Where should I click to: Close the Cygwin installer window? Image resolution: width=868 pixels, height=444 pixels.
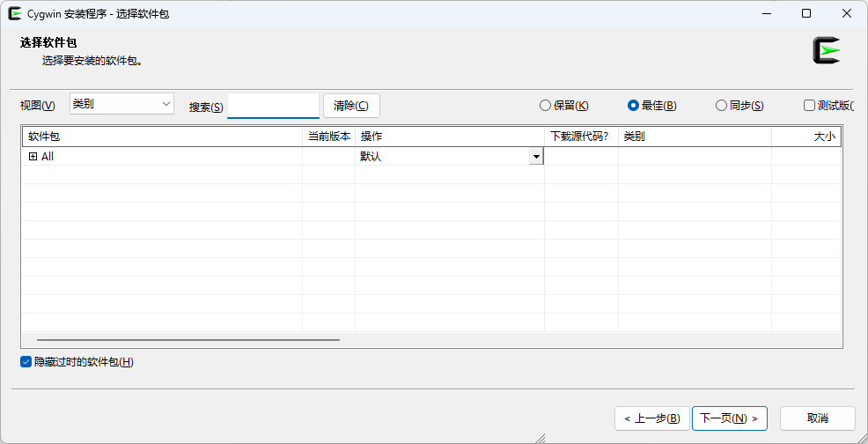coord(847,14)
